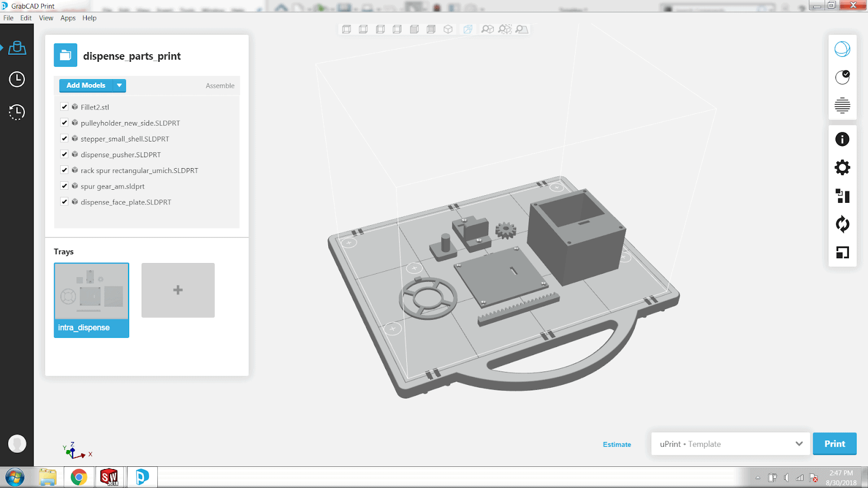
Task: Click the blue Print button
Action: point(834,444)
